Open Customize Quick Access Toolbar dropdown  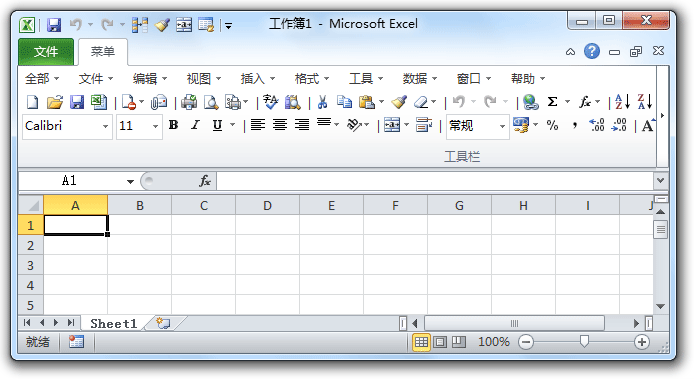coord(228,26)
